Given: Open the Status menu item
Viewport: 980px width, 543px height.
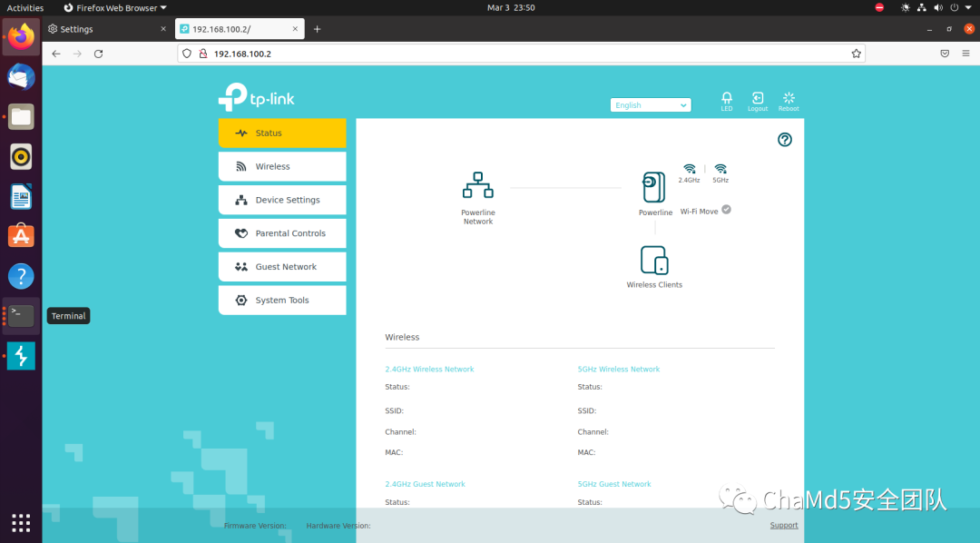Looking at the screenshot, I should tap(282, 133).
